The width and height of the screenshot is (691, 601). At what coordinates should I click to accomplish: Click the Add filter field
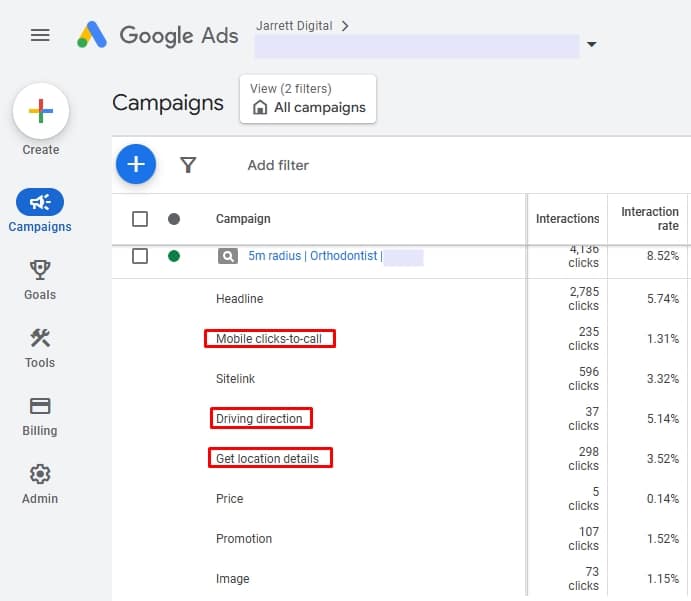pyautogui.click(x=278, y=165)
